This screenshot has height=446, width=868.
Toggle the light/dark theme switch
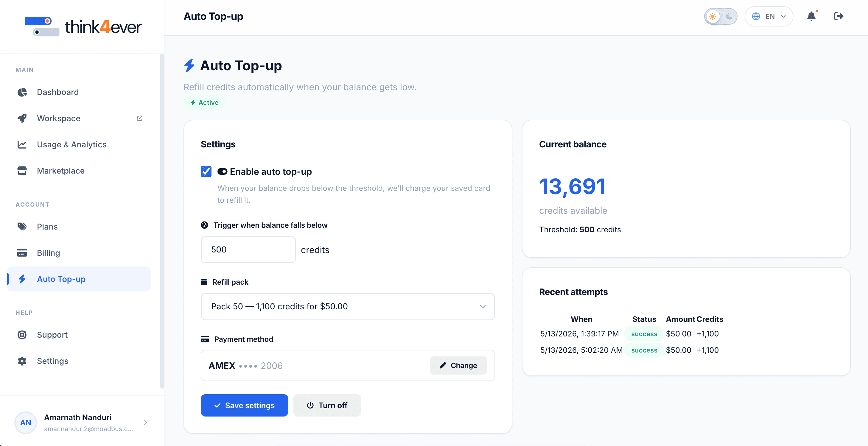[x=721, y=16]
